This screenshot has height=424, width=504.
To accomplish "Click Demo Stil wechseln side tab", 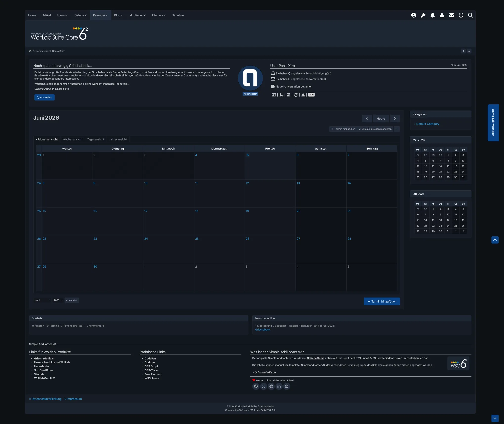I will click(493, 123).
